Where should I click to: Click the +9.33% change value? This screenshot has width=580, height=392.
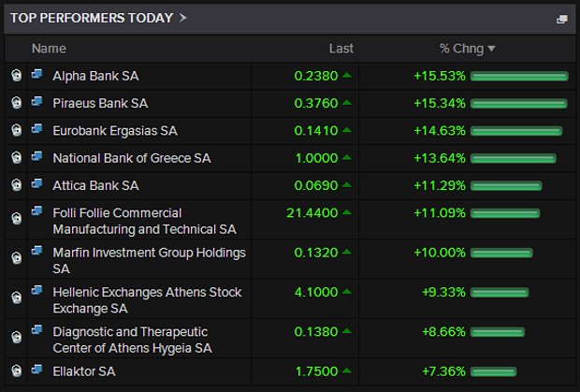click(x=443, y=292)
